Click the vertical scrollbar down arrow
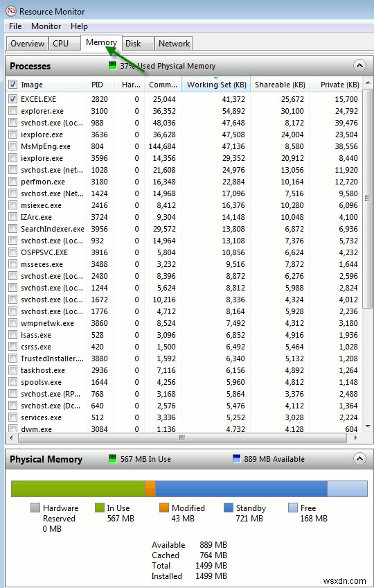Image resolution: width=374 pixels, height=588 pixels. [x=368, y=426]
